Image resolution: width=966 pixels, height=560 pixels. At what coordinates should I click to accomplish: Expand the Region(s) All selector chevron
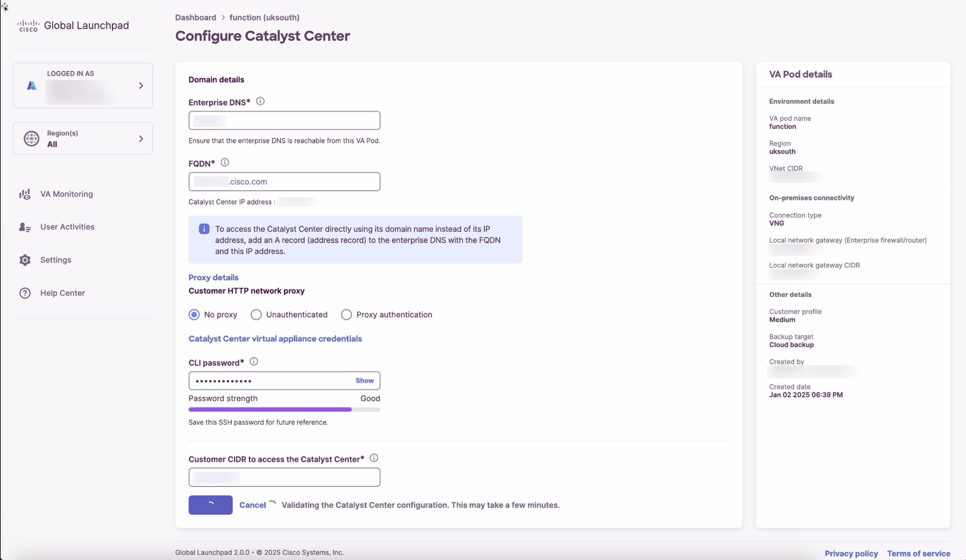(x=141, y=139)
